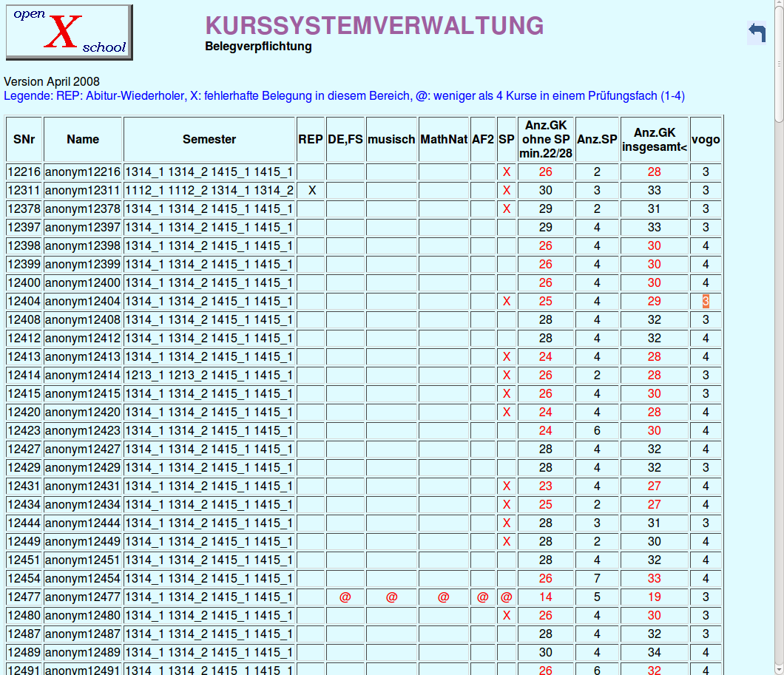Screen dimensions: 784x675
Task: Click the SNr column header
Action: pyautogui.click(x=24, y=140)
